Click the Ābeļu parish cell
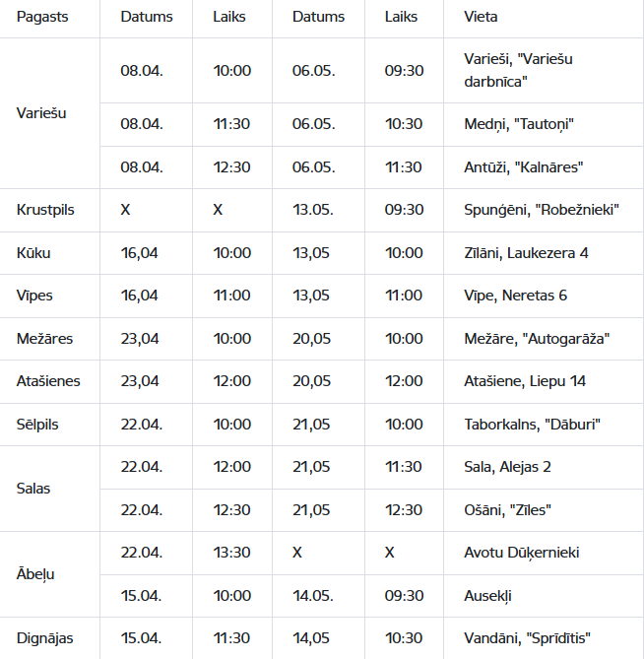 click(36, 574)
